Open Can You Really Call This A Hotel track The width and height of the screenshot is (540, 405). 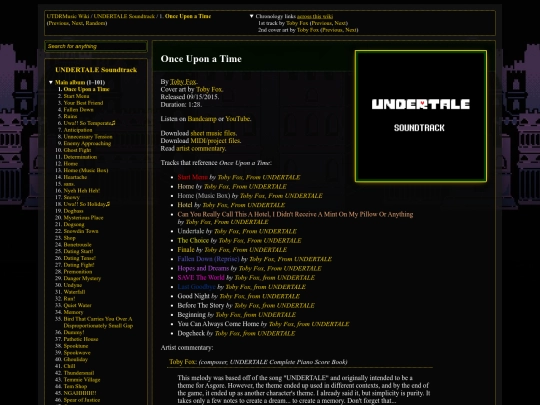(295, 214)
